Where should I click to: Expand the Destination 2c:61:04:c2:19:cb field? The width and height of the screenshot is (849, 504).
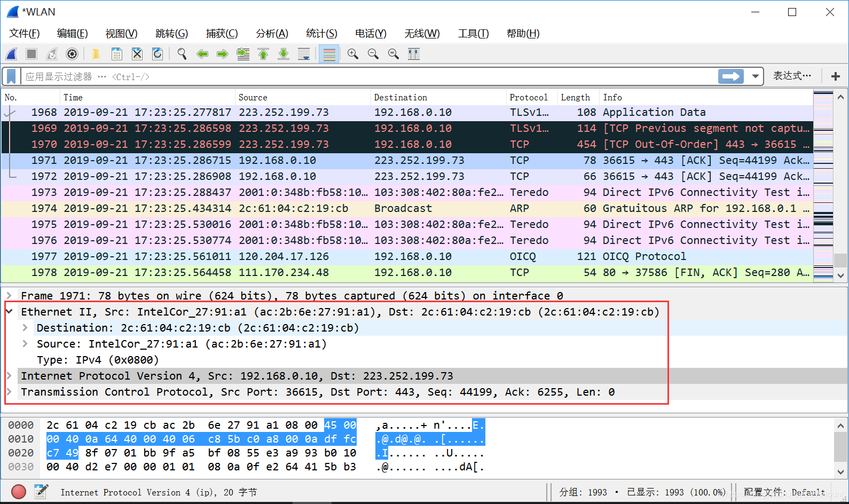pyautogui.click(x=25, y=328)
